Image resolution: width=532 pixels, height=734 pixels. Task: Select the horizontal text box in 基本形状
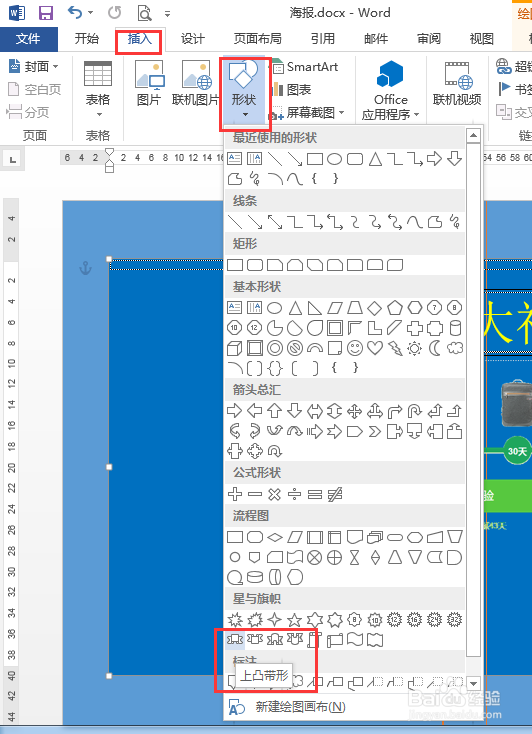235,308
